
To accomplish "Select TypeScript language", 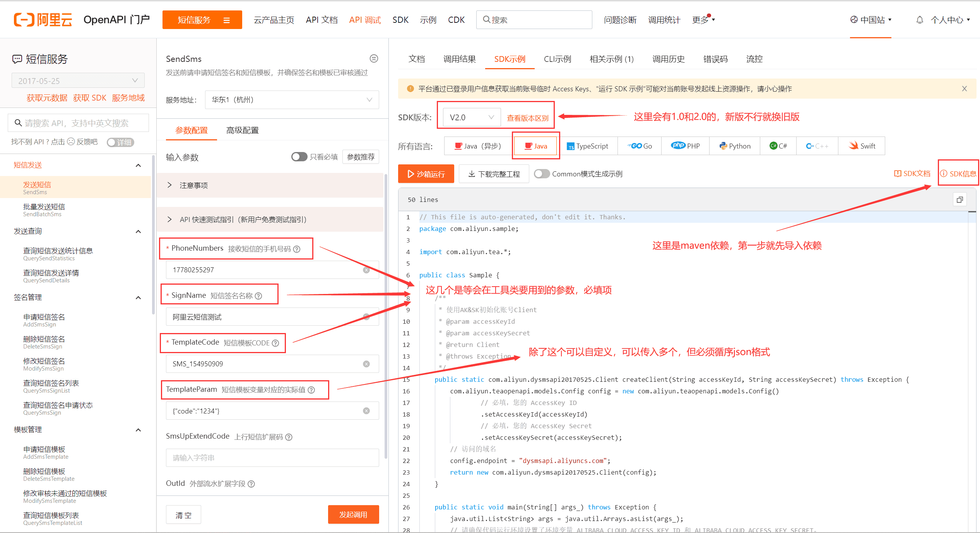I will click(x=588, y=146).
